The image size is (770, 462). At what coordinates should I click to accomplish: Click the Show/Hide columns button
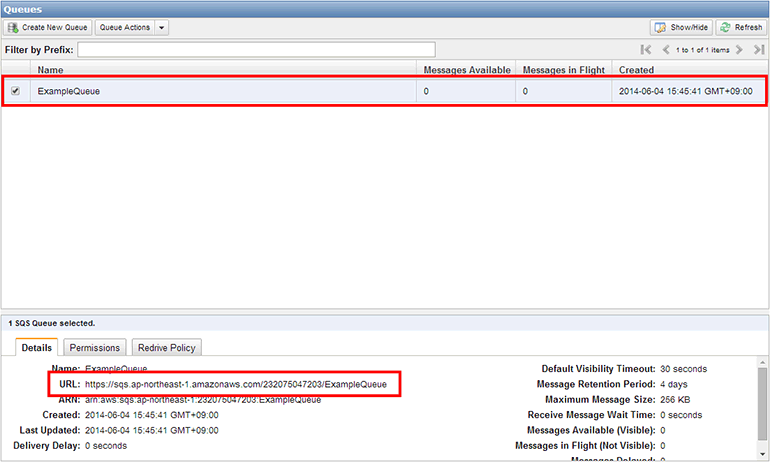tap(681, 27)
